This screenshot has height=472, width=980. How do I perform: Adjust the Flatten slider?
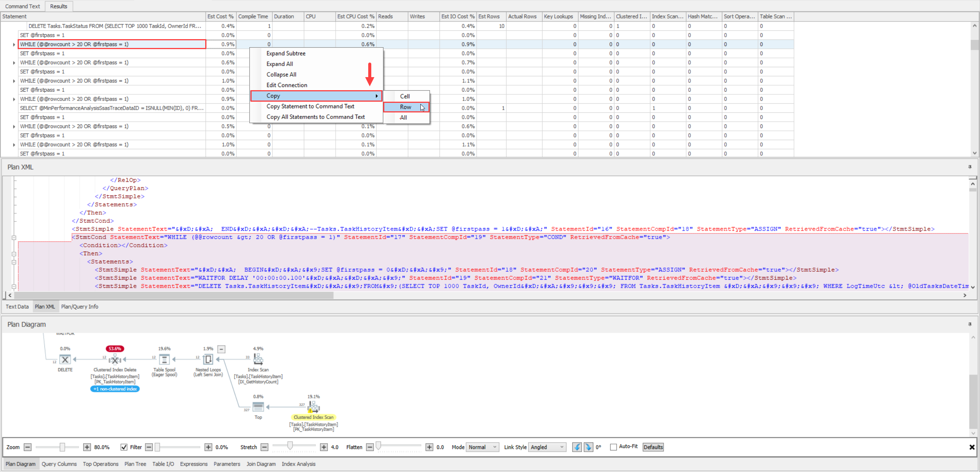[x=379, y=446]
